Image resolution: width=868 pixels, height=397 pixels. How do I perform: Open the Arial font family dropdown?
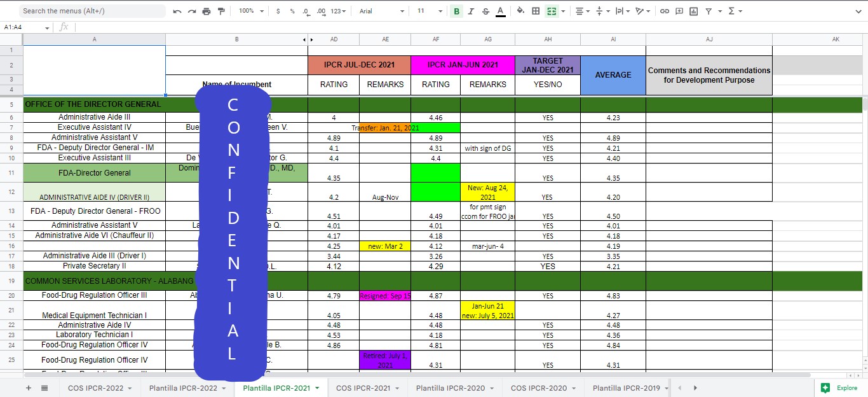click(x=381, y=11)
